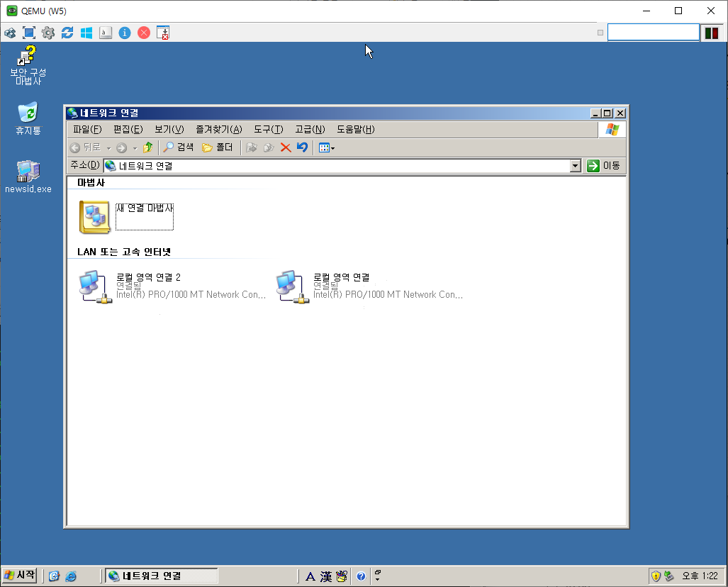This screenshot has width=728, height=587.
Task: Select the 휴지통 recycle bin icon
Action: (28, 119)
